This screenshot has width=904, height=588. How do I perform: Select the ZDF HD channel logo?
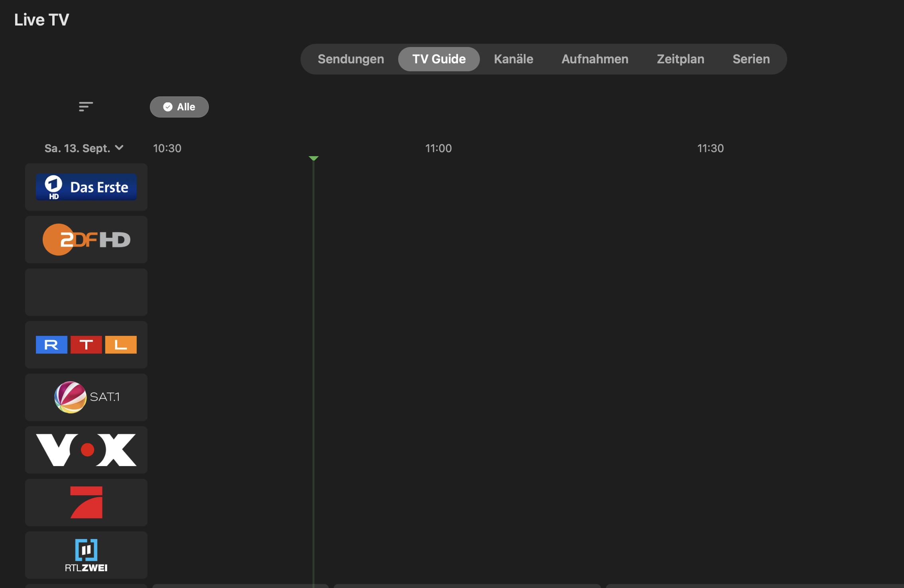(86, 239)
